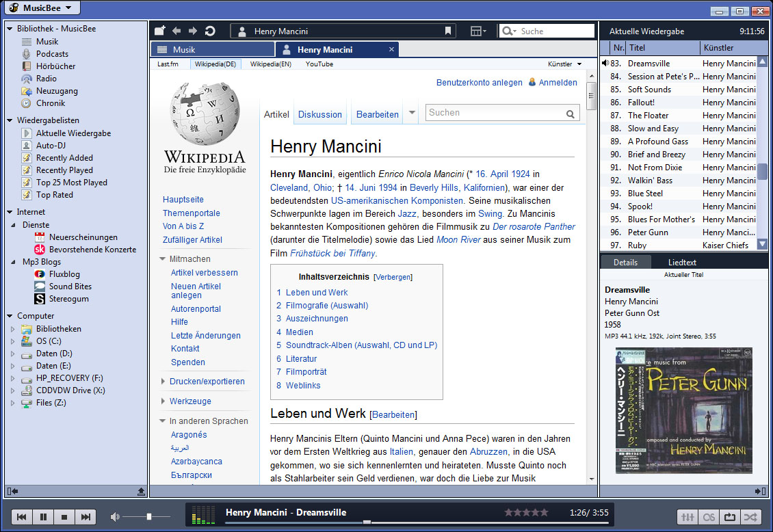Select the Wikipedia(EN) source tab
773x532 pixels.
(x=271, y=64)
